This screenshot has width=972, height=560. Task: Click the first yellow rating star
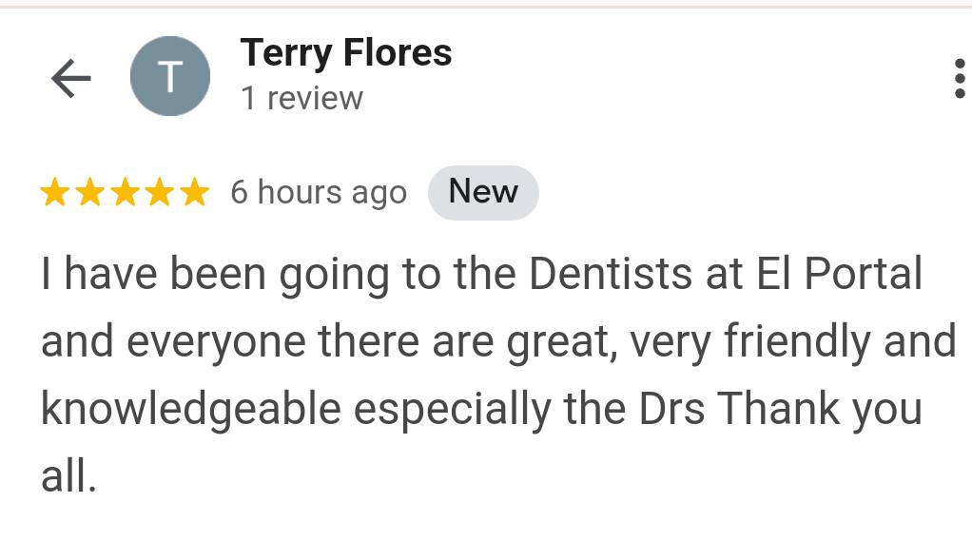(54, 191)
